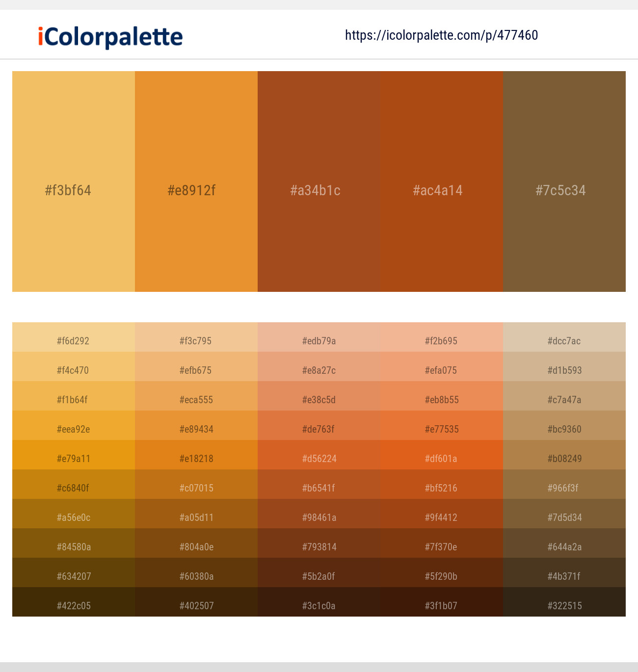This screenshot has width=638, height=672.
Task: Select the #5b2a0f dark brown swatch
Action: (319, 576)
